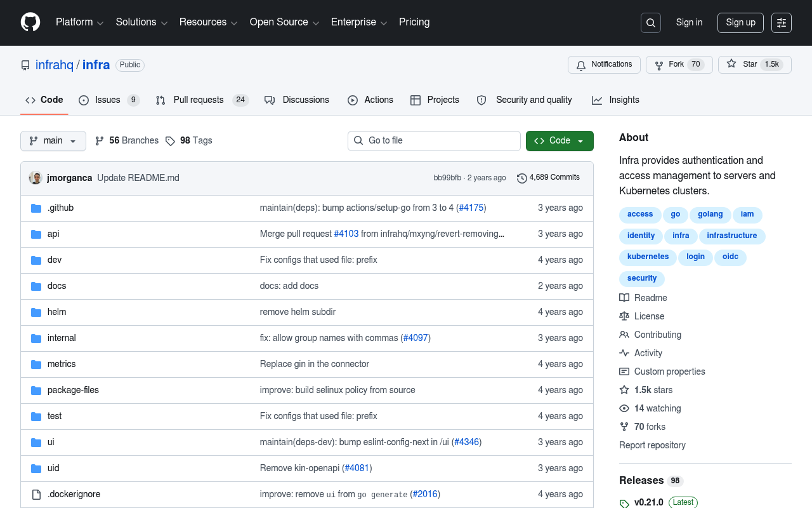Image resolution: width=812 pixels, height=508 pixels.
Task: Open the kubernetes topic tag
Action: point(648,257)
